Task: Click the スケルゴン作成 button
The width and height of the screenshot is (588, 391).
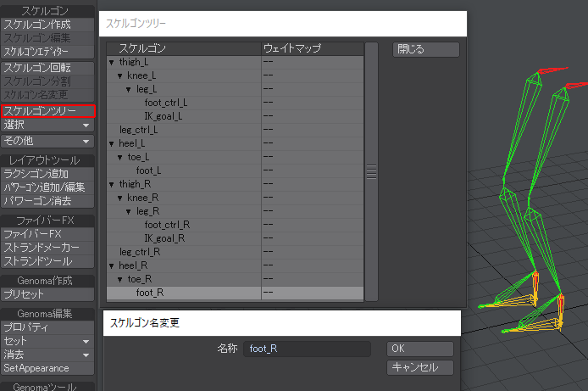Action: [47, 25]
